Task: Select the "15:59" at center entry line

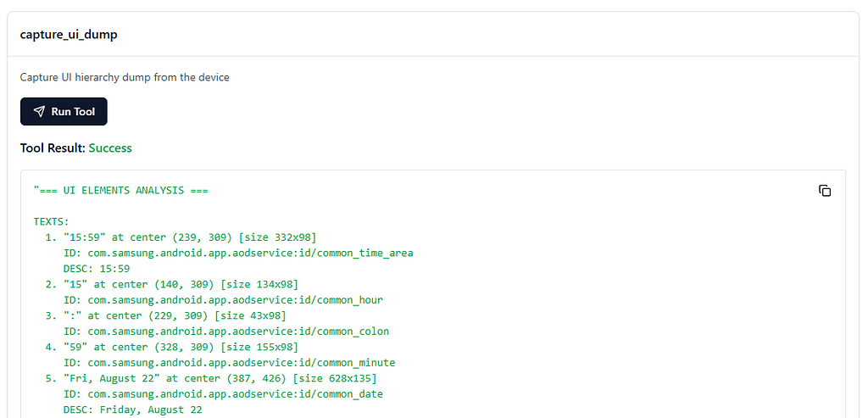Action: 181,237
